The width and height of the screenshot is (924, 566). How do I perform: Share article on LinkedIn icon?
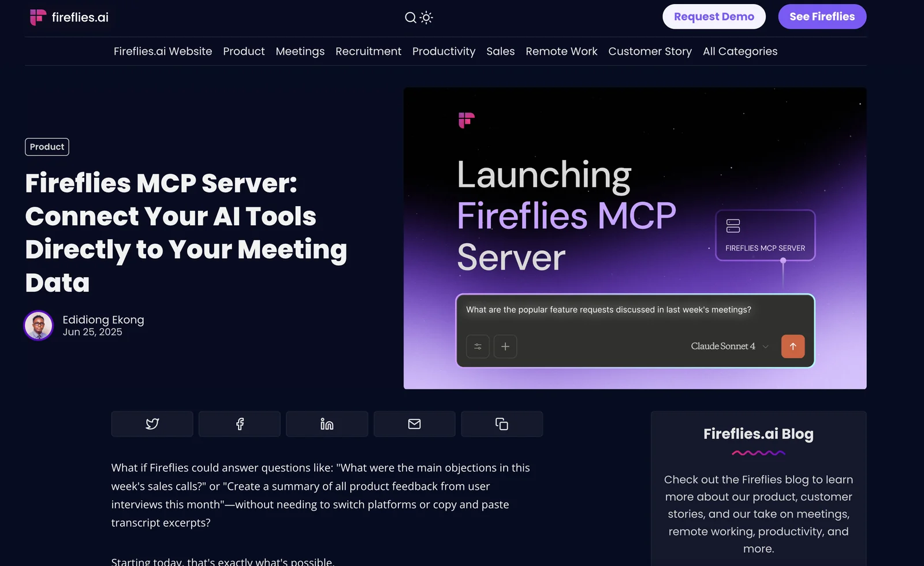click(x=327, y=424)
